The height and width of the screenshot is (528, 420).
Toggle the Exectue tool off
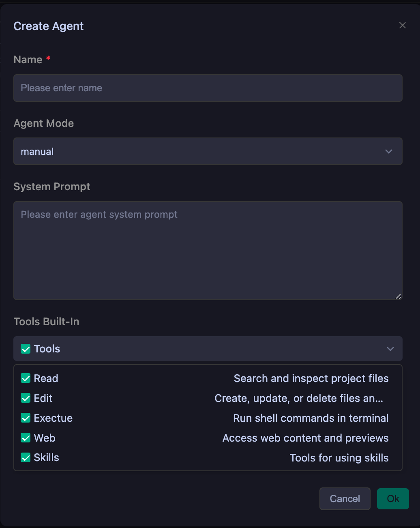click(x=26, y=418)
